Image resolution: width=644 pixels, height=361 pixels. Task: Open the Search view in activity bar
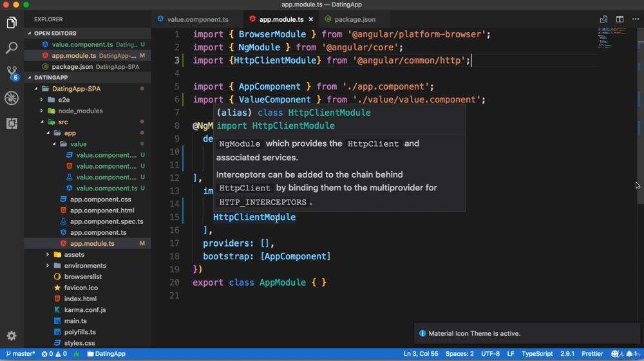coord(12,48)
